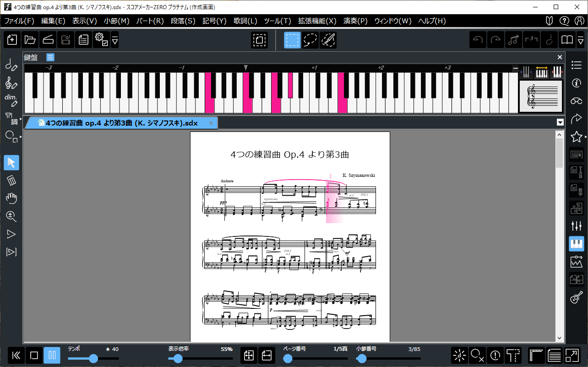Open the 鍵盤 panel menu button
This screenshot has height=367, width=588.
tap(50, 57)
